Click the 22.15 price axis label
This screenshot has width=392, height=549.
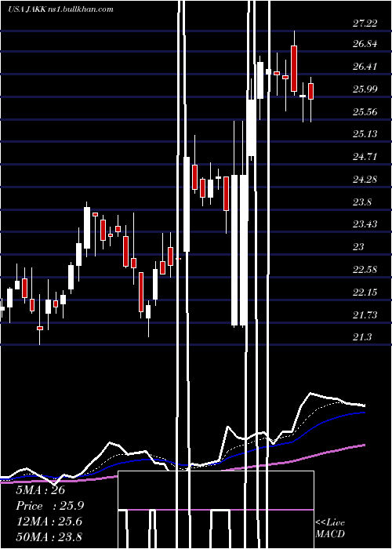point(365,293)
